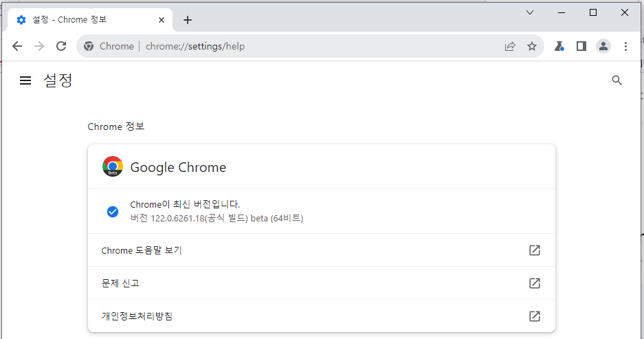The width and height of the screenshot is (644, 339).
Task: Click the version text 122.0.6261.18
Action: 177,218
